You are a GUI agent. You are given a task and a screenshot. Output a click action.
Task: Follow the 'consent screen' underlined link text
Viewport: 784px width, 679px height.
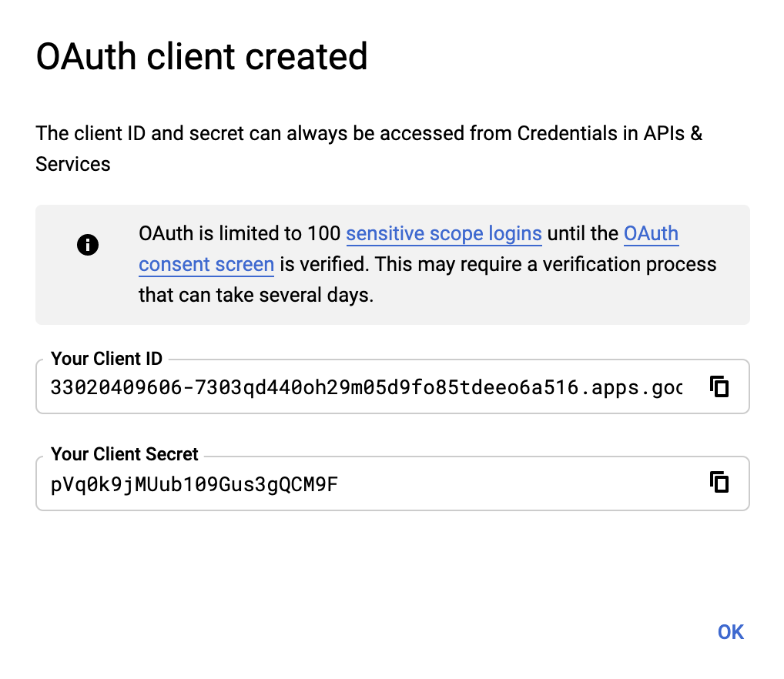[206, 265]
